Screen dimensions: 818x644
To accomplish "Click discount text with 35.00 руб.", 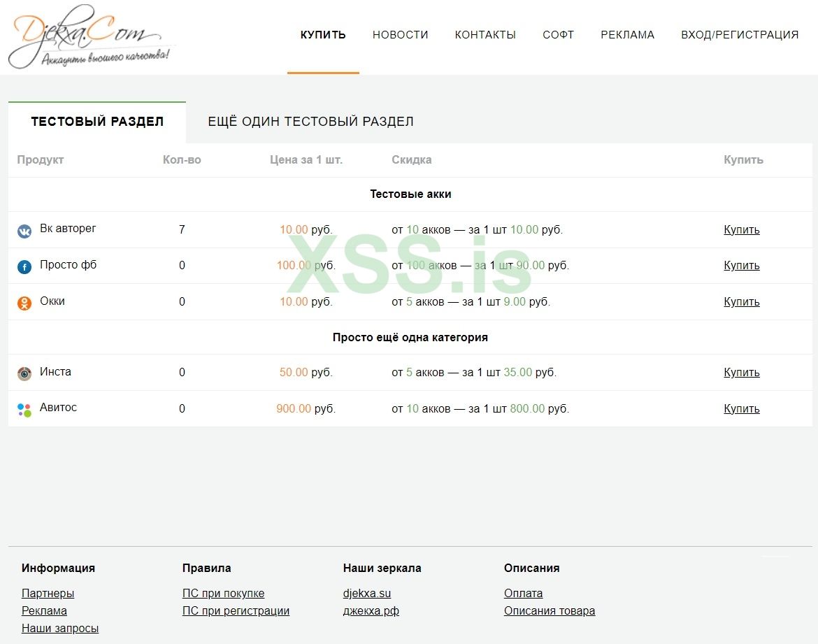I will click(x=474, y=372).
